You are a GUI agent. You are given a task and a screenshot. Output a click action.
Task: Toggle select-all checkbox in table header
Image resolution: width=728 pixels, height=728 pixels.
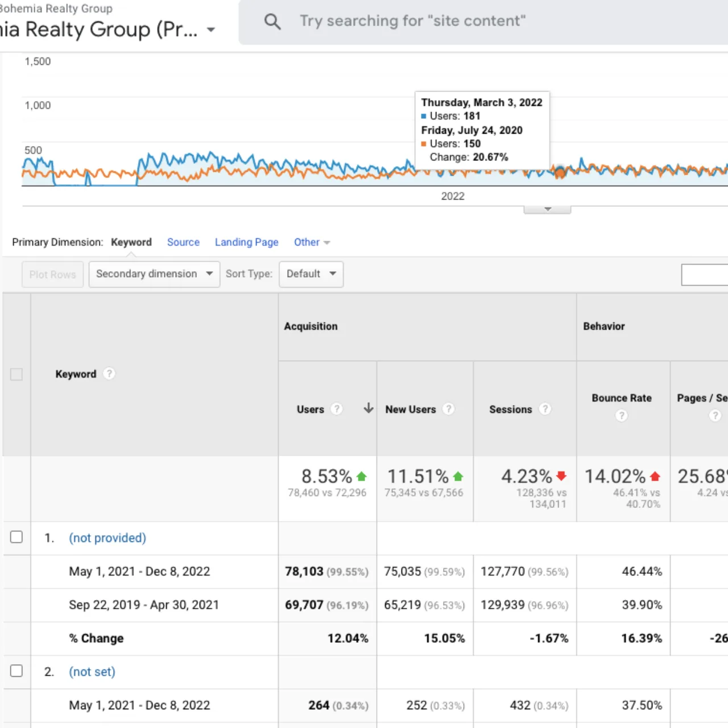point(16,374)
